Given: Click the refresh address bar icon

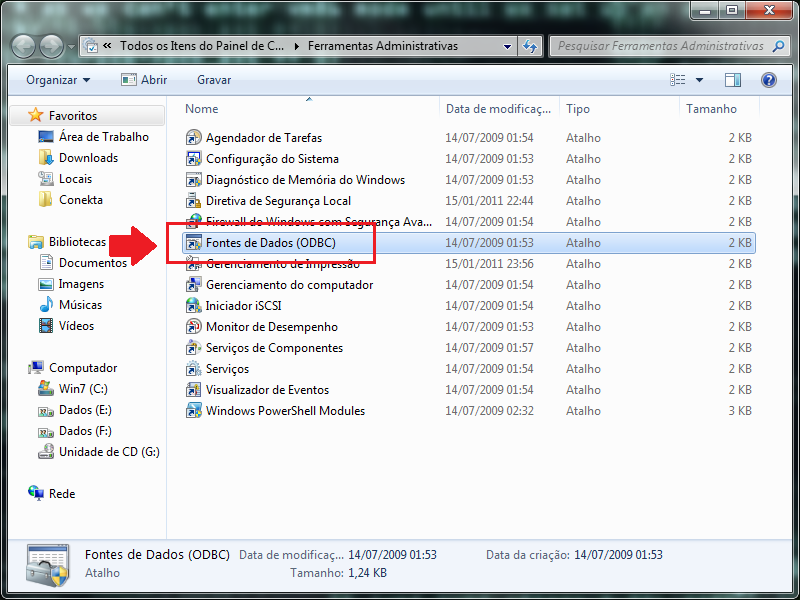Looking at the screenshot, I should tap(530, 46).
